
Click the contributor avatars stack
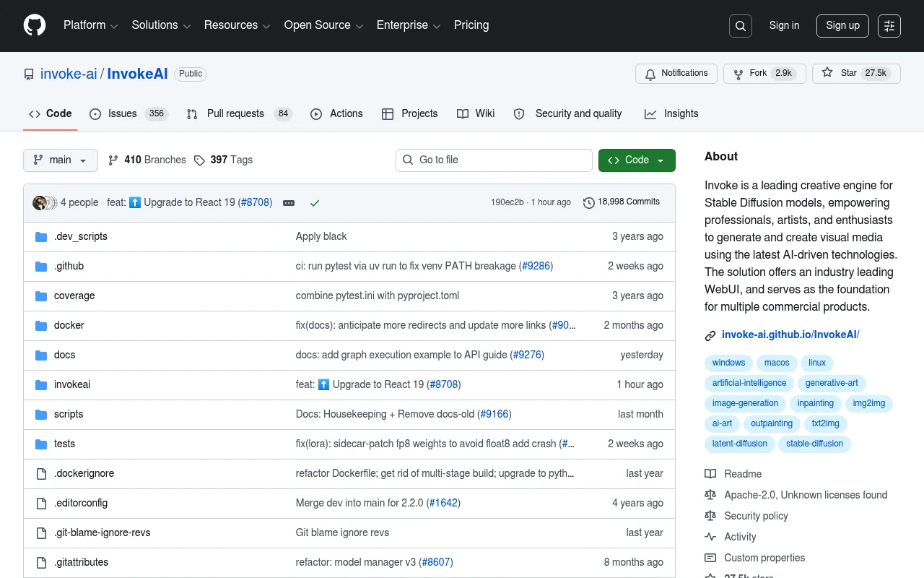(x=44, y=203)
